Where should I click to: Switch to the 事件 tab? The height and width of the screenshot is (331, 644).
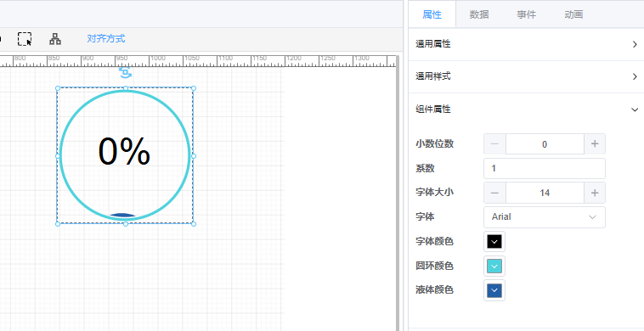pos(527,14)
